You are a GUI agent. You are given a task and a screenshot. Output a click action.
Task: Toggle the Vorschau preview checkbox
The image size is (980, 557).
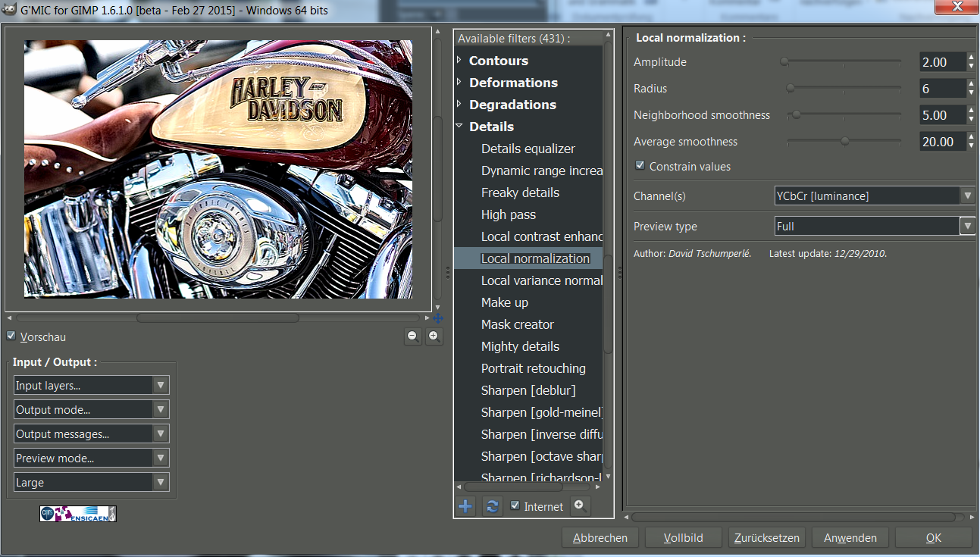point(11,336)
